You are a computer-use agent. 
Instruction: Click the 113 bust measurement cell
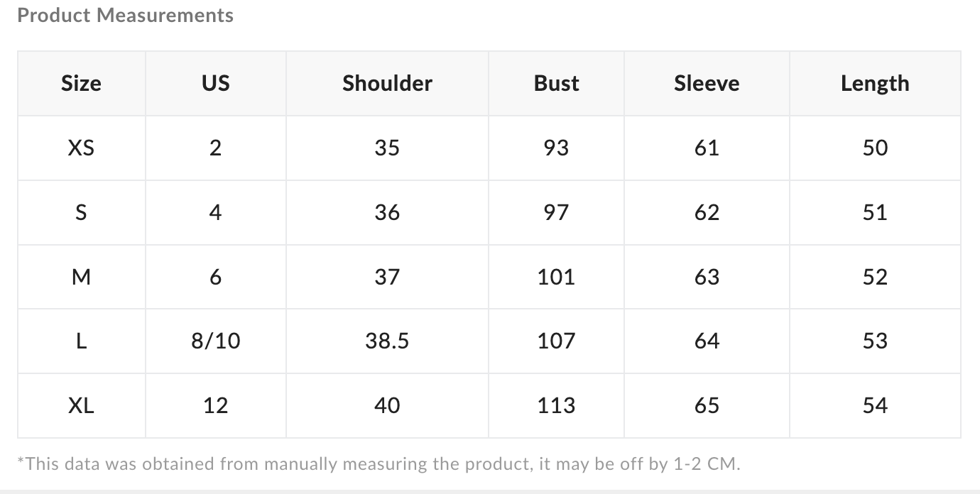pyautogui.click(x=556, y=405)
